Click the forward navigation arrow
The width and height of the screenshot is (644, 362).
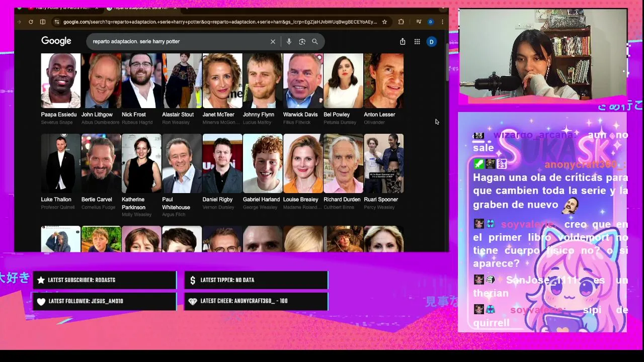pyautogui.click(x=19, y=22)
